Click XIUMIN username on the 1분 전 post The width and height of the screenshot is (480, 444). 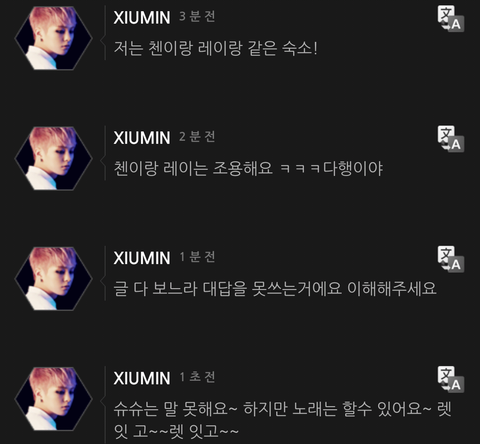tap(142, 258)
